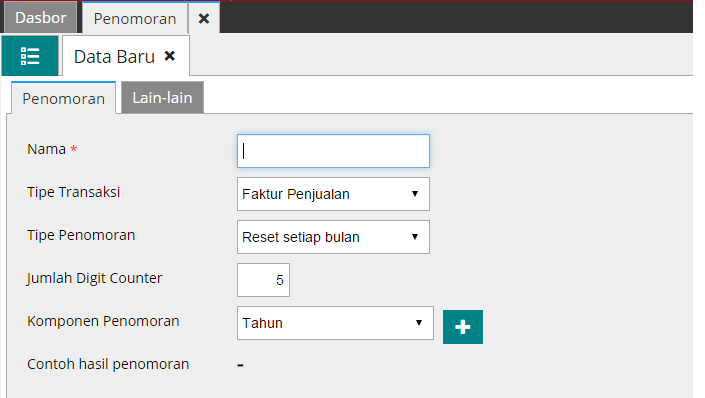Image resolution: width=705 pixels, height=398 pixels.
Task: Click the Reset setiap bulan arrow
Action: pos(415,237)
